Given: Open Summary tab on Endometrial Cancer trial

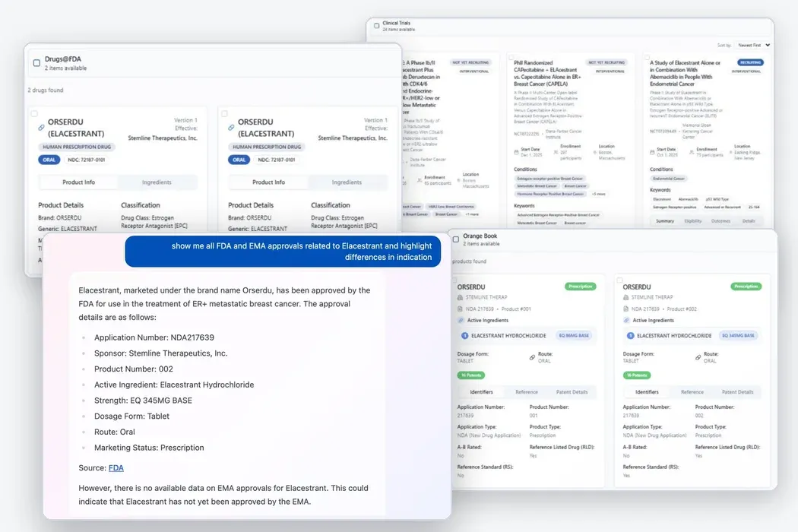Looking at the screenshot, I should 665,221.
